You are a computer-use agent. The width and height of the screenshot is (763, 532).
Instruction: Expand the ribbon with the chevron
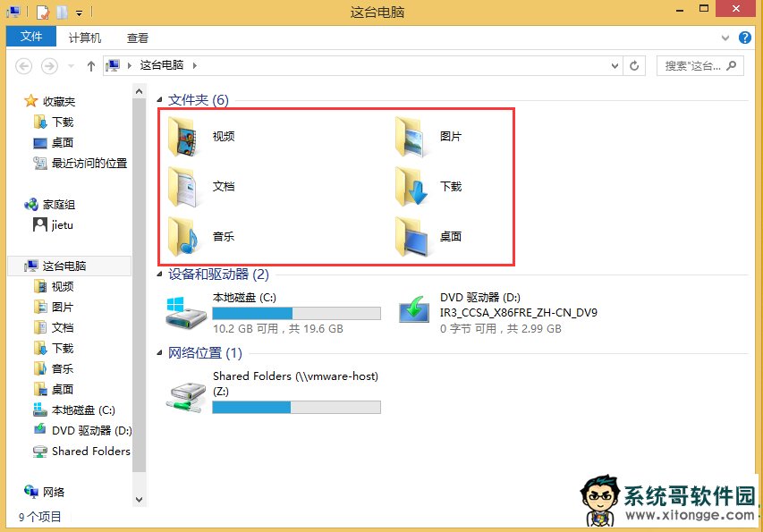click(725, 38)
